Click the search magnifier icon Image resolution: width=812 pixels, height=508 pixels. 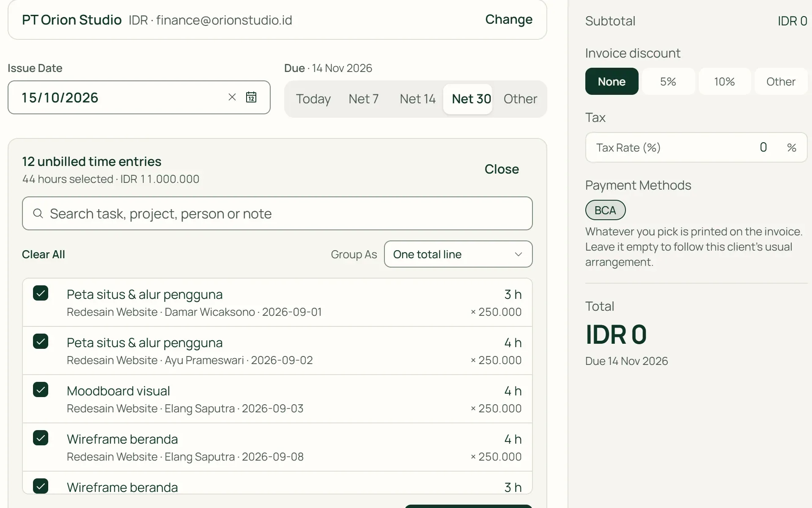click(38, 213)
